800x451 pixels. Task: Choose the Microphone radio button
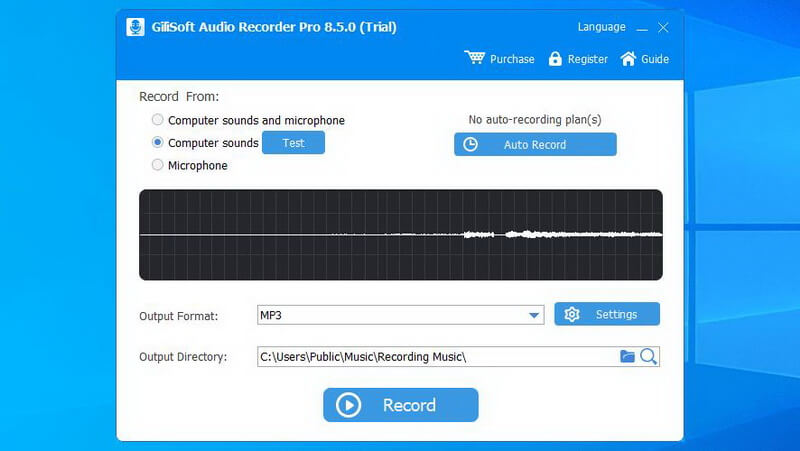pyautogui.click(x=157, y=165)
